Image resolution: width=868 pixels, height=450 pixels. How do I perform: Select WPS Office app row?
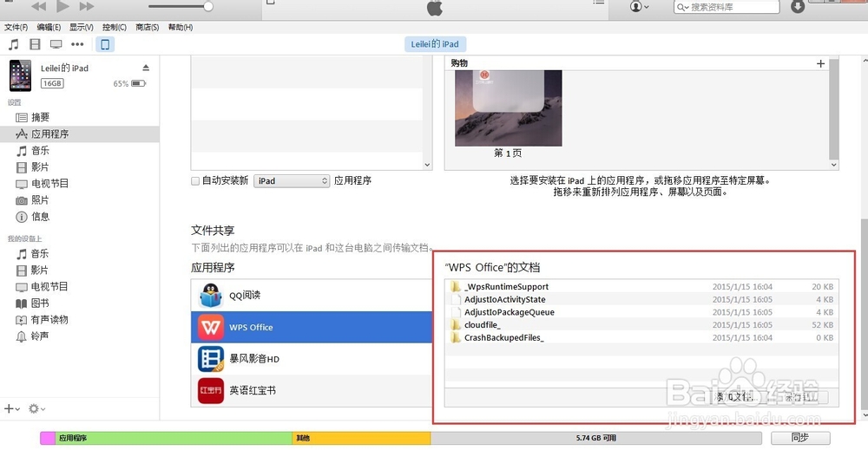click(x=311, y=327)
